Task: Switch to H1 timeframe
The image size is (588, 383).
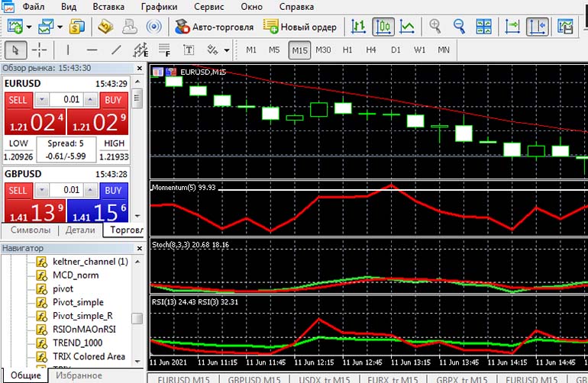Action: (347, 50)
